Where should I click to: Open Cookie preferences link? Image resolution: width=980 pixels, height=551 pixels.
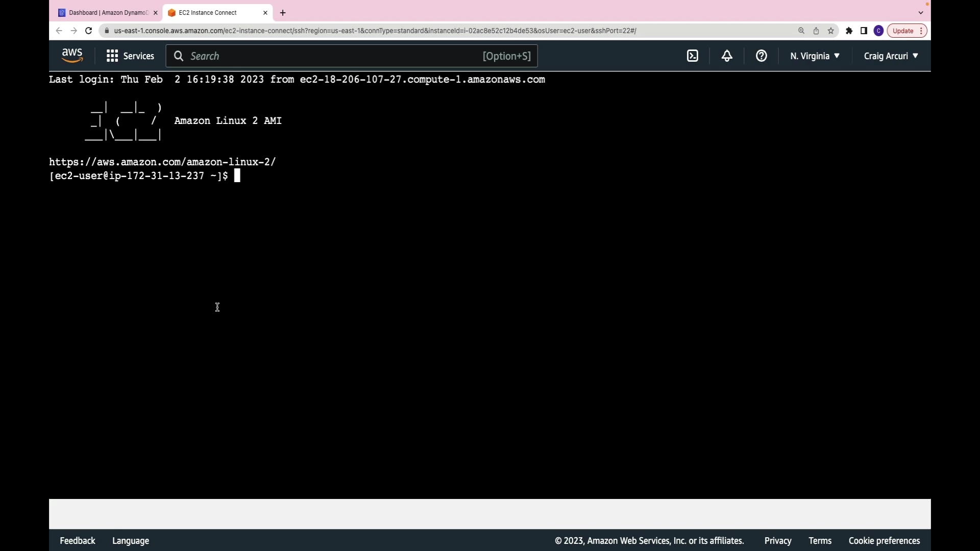coord(884,541)
